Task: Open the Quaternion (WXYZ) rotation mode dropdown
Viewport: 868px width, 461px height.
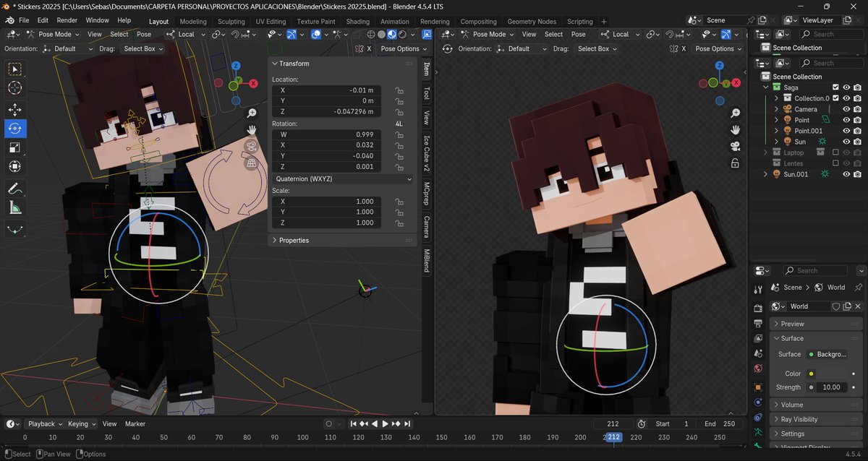Action: [343, 178]
